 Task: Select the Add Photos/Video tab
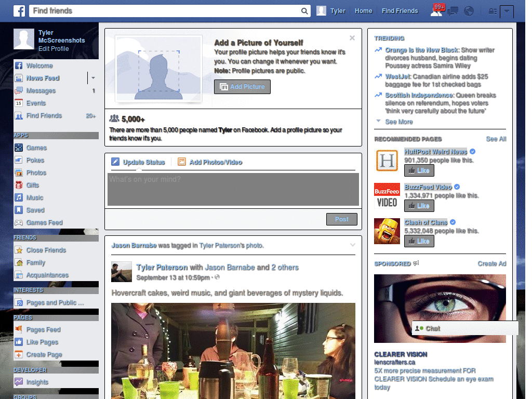(210, 162)
